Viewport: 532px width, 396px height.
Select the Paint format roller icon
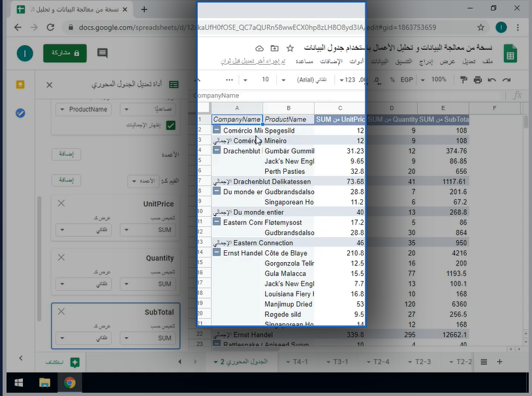[463, 80]
